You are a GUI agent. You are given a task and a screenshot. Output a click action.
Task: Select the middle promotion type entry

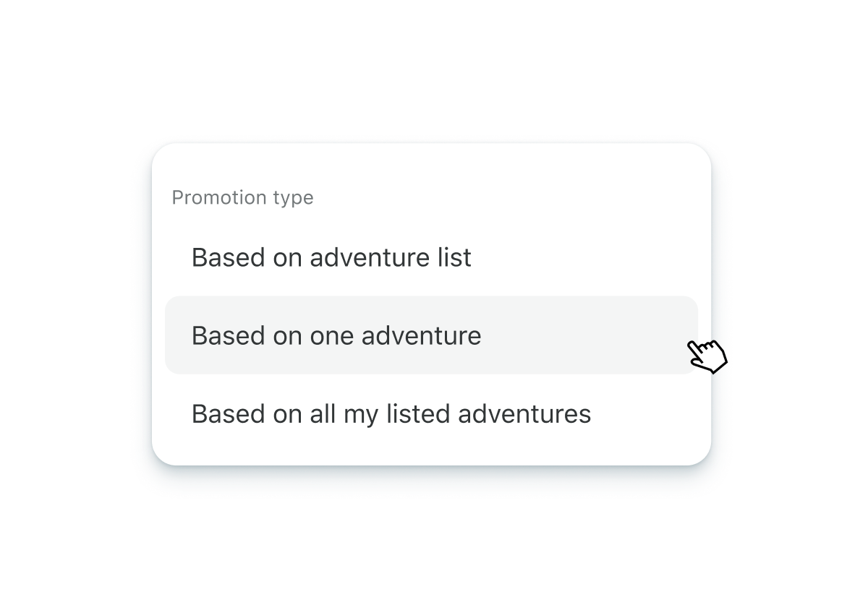pos(336,335)
